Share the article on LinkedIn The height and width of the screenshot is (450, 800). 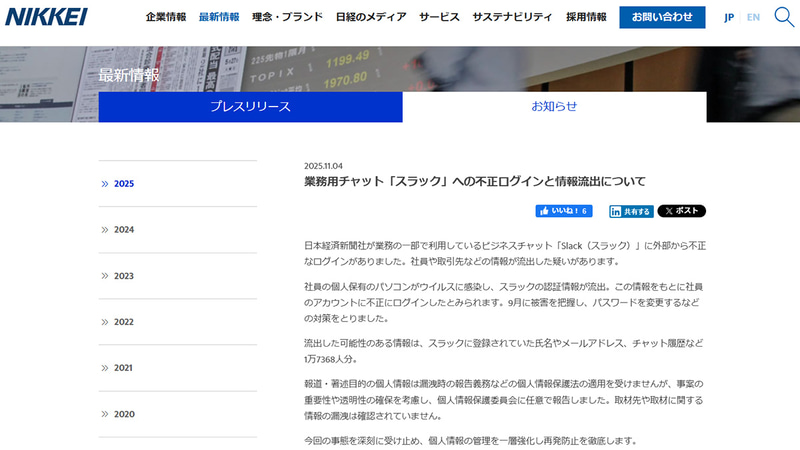tap(631, 211)
